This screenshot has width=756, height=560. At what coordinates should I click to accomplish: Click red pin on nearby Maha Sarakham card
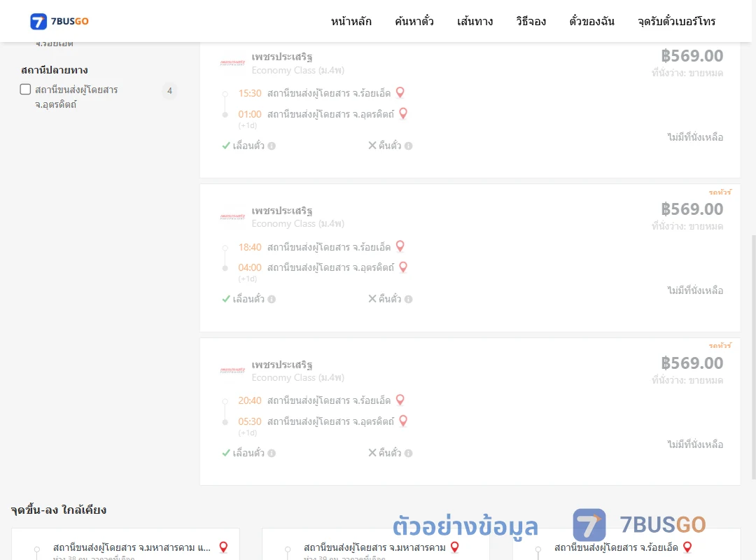click(455, 547)
